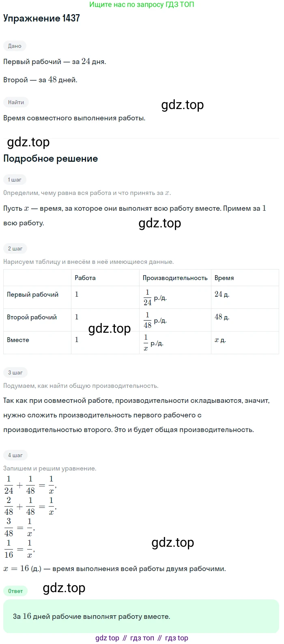Select the '1 шаг' step label
The image size is (284, 644).
[x=15, y=180]
